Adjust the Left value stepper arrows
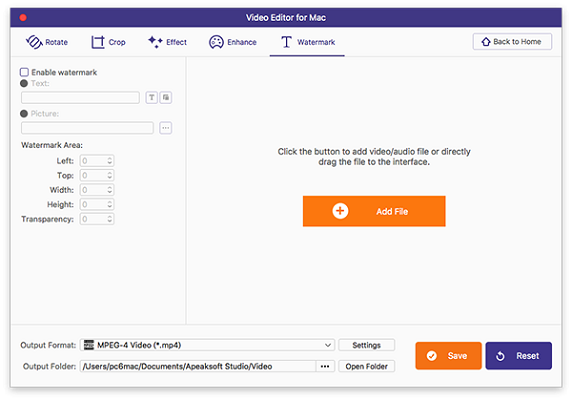Viewport: 572px width, 400px height. coord(109,161)
